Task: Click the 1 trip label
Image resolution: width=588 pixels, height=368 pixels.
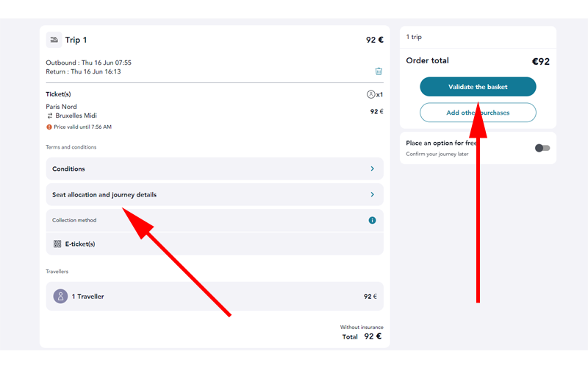Action: pyautogui.click(x=414, y=37)
